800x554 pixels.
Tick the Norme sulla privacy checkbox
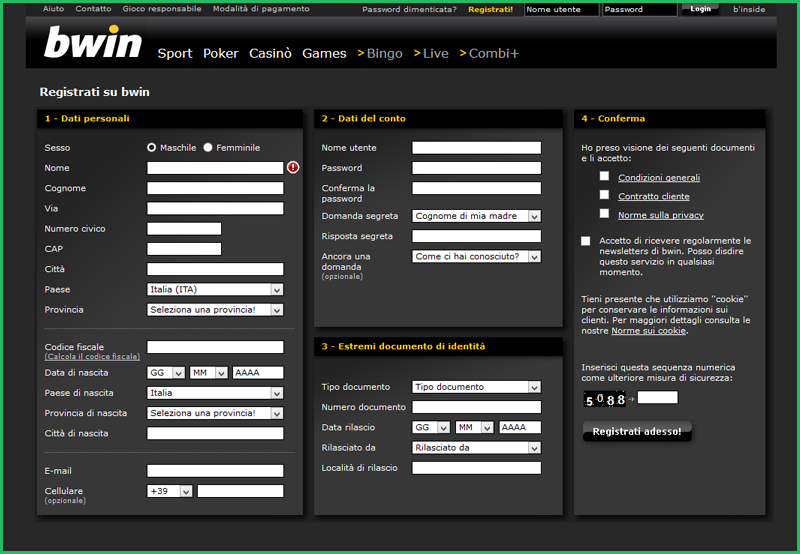click(605, 213)
